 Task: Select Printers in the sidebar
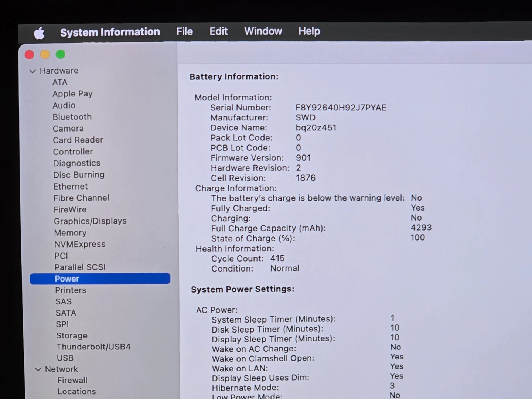pos(71,290)
